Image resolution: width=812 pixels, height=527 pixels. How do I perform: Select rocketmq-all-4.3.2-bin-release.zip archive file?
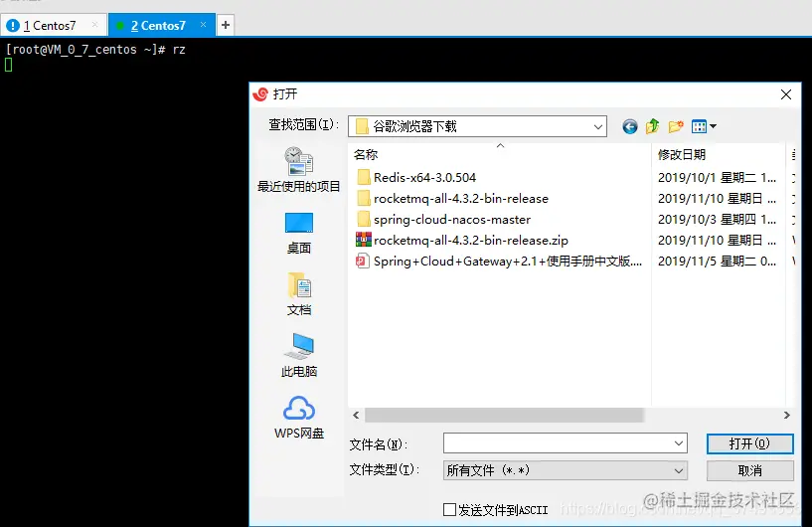pos(462,240)
